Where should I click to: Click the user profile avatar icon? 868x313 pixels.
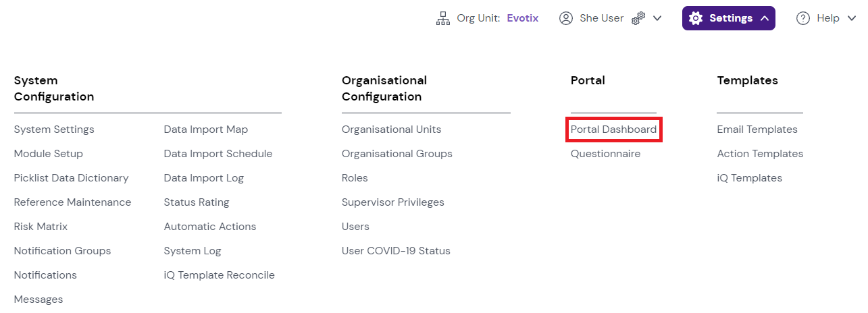(x=566, y=18)
